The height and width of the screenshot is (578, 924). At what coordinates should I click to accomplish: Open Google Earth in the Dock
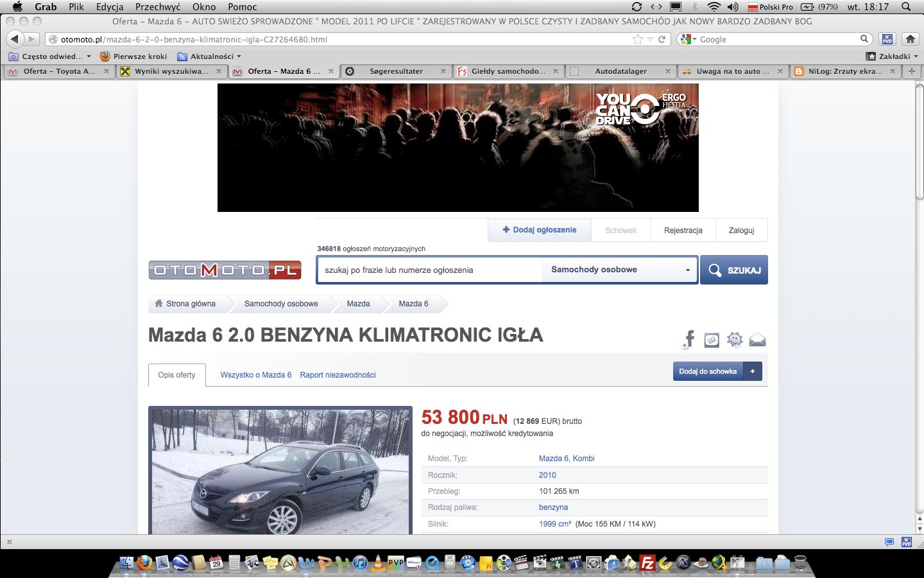(x=180, y=563)
